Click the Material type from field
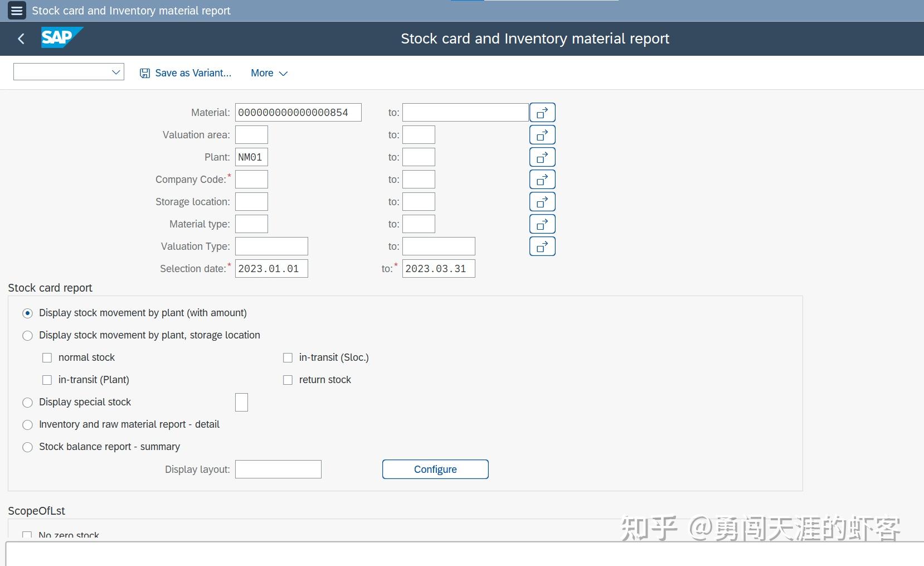The width and height of the screenshot is (924, 566). [251, 224]
